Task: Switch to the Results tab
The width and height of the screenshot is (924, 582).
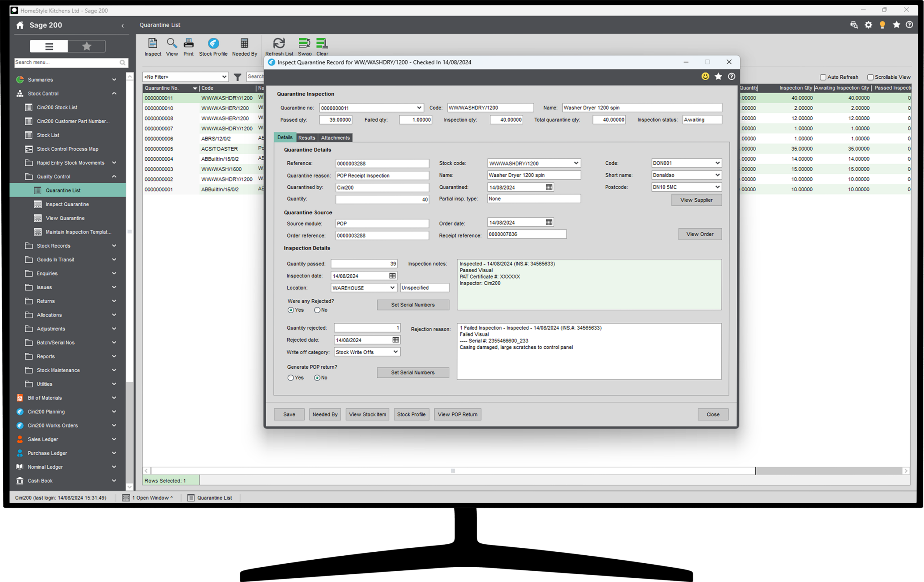Action: pos(306,138)
